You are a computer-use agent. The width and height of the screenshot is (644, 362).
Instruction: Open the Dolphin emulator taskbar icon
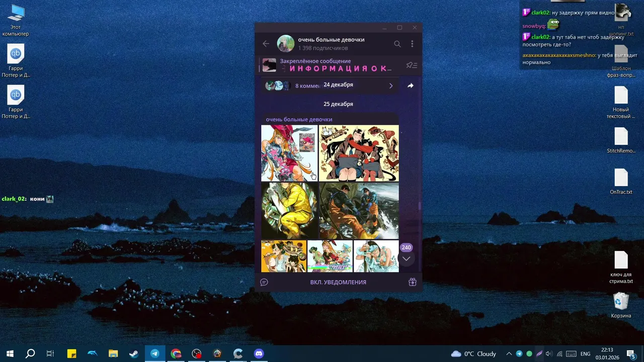point(93,353)
